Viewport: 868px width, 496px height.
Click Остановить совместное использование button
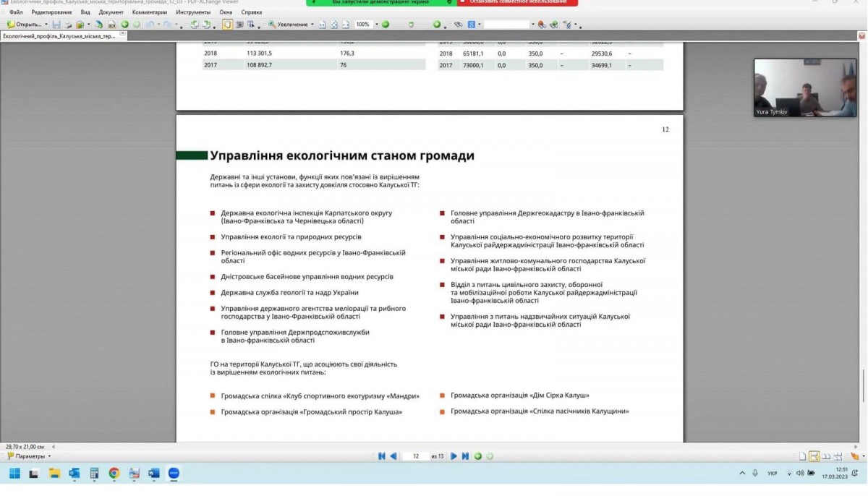[518, 2]
